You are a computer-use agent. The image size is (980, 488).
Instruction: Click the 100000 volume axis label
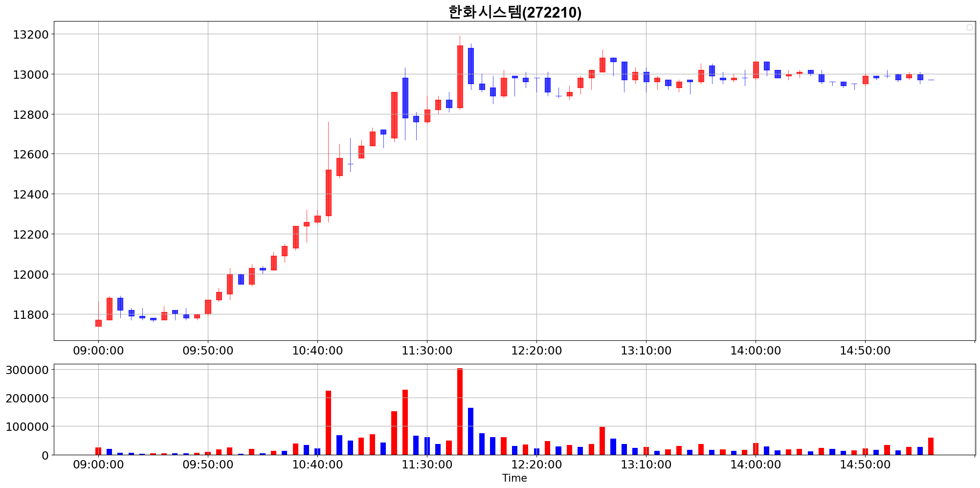pyautogui.click(x=27, y=426)
